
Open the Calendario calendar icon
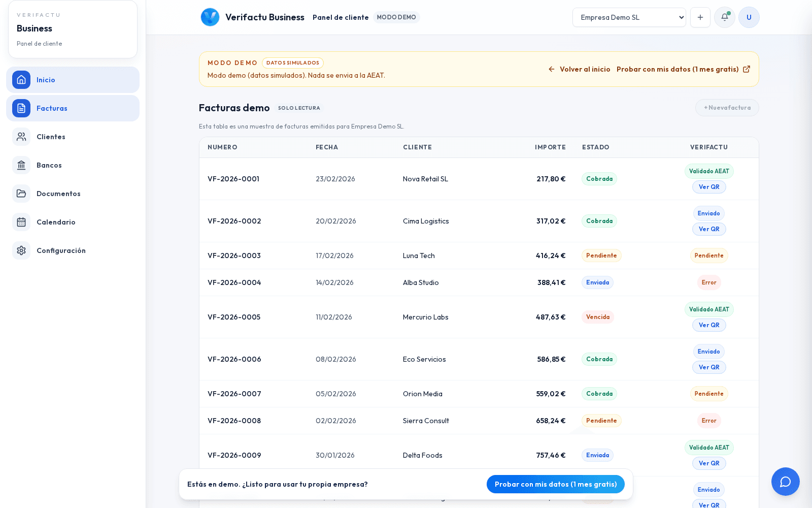[21, 222]
